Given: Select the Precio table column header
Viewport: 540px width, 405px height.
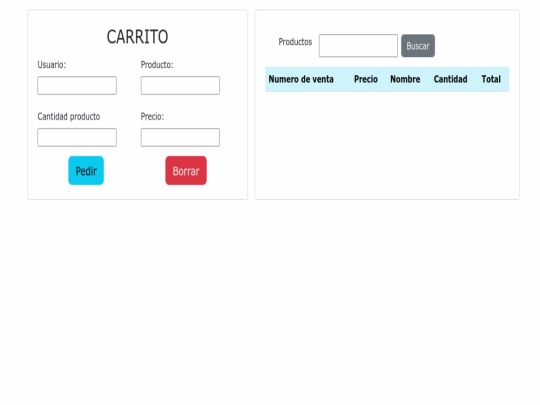Looking at the screenshot, I should [x=366, y=79].
